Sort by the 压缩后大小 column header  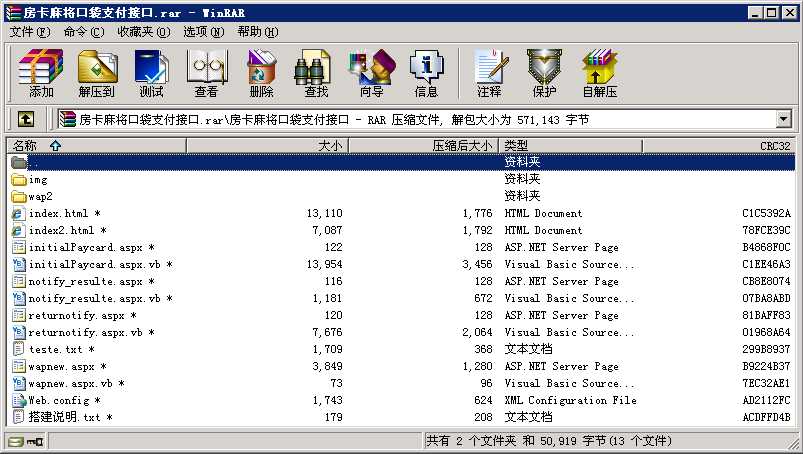(x=423, y=146)
